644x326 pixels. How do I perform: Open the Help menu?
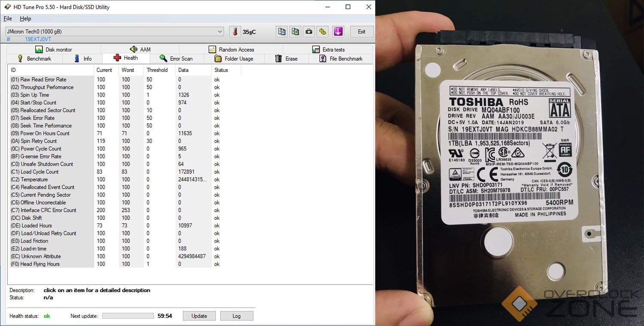[x=25, y=18]
